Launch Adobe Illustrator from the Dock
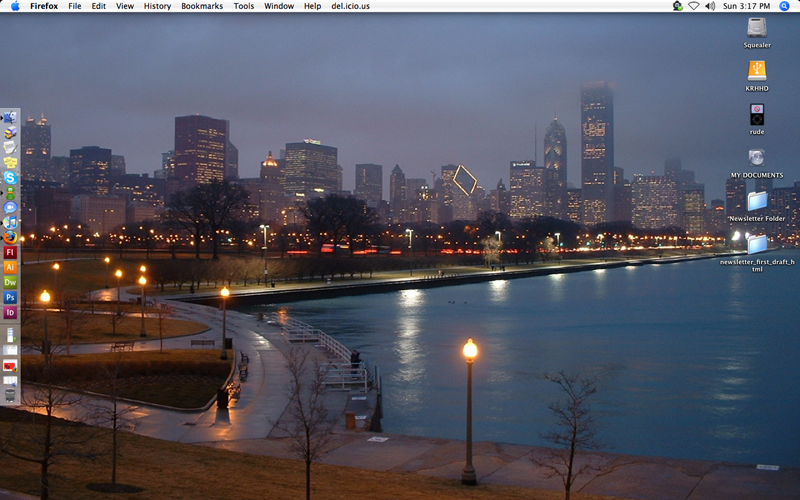This screenshot has width=800, height=500. click(10, 267)
